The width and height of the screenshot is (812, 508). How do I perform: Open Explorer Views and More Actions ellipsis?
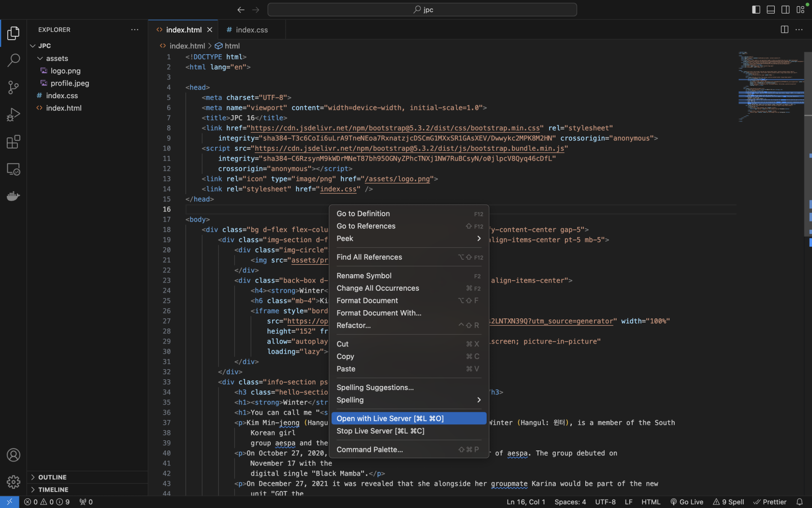pyautogui.click(x=134, y=30)
